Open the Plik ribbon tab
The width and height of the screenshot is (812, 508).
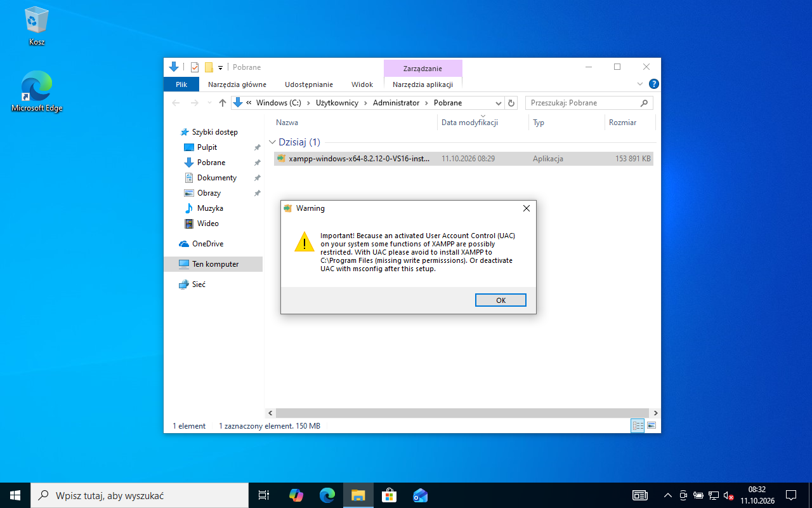pos(181,84)
